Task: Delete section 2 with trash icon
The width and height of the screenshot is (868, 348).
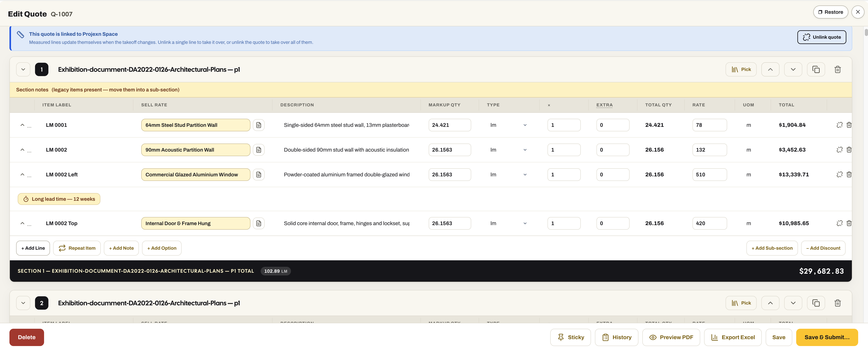Action: coord(837,303)
